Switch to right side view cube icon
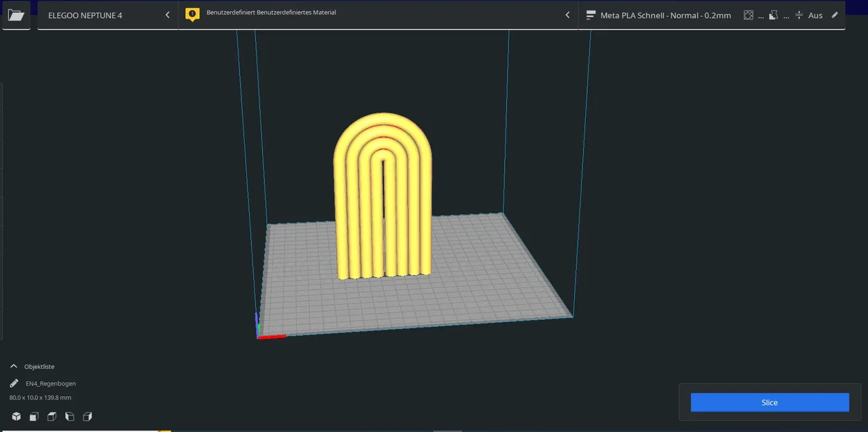The height and width of the screenshot is (432, 868). pyautogui.click(x=87, y=416)
